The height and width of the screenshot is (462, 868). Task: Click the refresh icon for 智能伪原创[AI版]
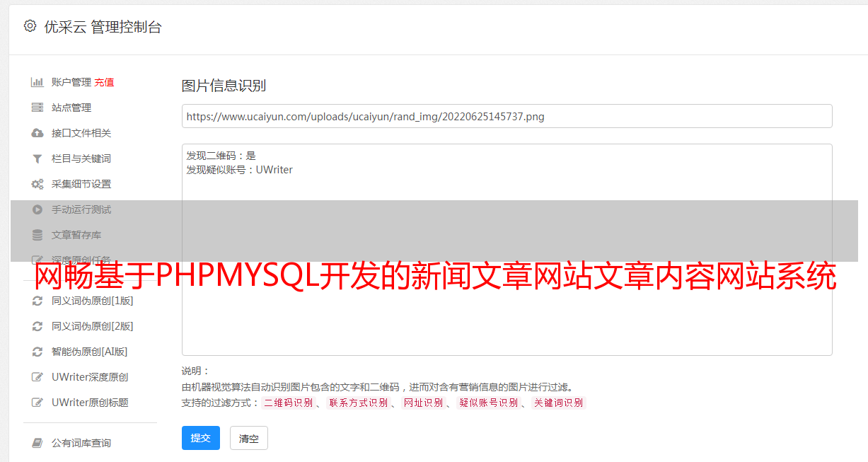(x=37, y=352)
